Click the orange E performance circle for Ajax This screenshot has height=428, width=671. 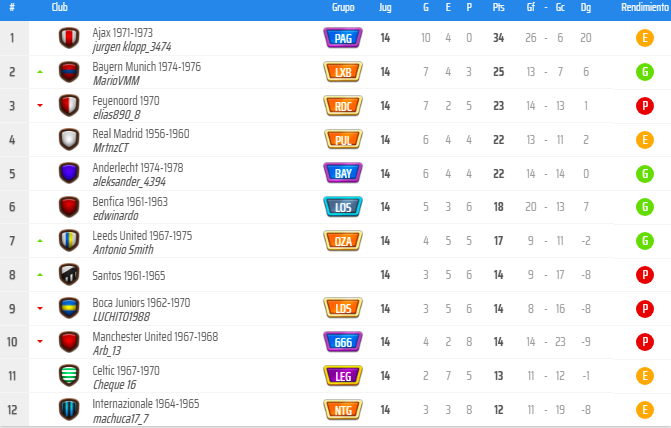(x=645, y=38)
